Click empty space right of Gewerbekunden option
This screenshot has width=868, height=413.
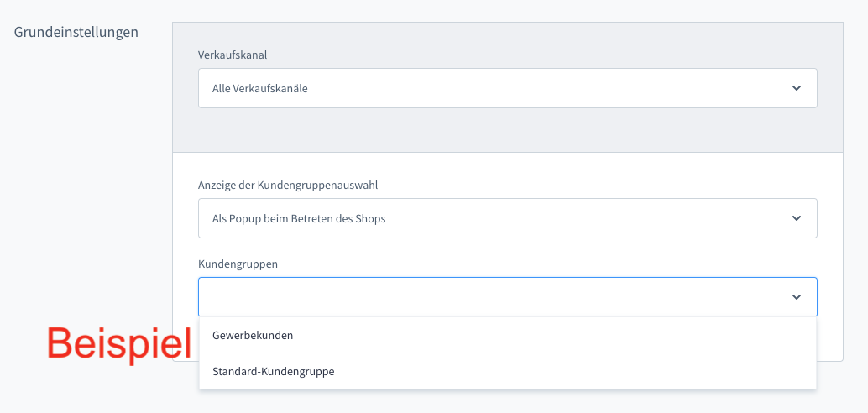point(588,335)
